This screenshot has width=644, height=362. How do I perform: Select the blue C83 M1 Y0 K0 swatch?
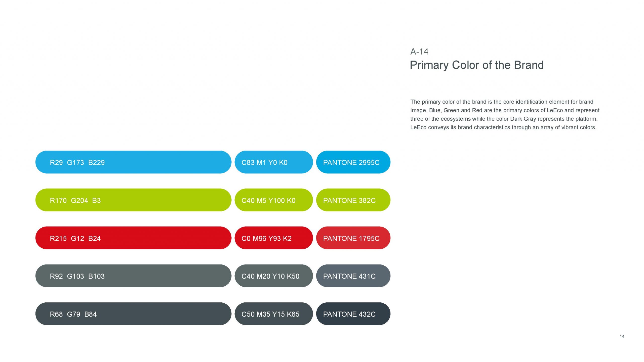click(x=273, y=162)
